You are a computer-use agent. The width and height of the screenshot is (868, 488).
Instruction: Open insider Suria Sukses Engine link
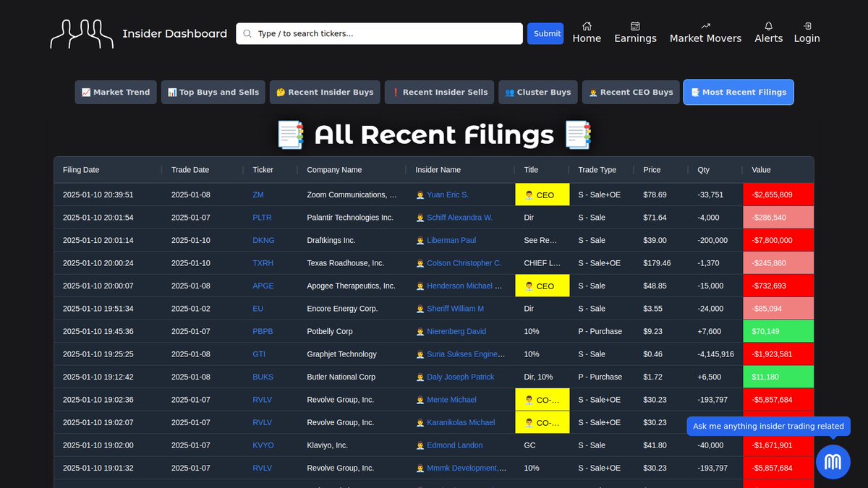pyautogui.click(x=466, y=354)
